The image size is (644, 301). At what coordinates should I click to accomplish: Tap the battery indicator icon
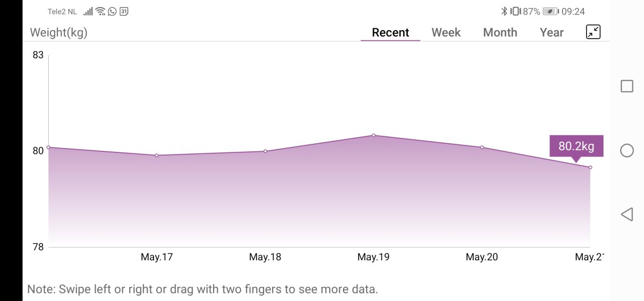click(550, 11)
